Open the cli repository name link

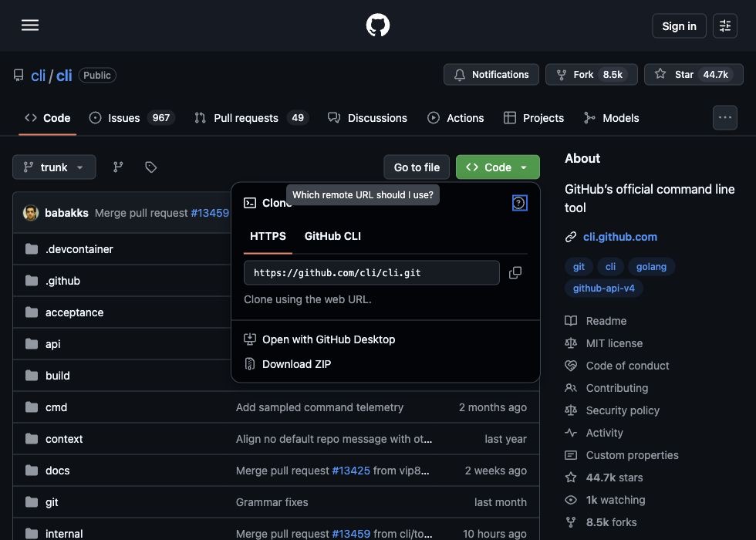63,76
